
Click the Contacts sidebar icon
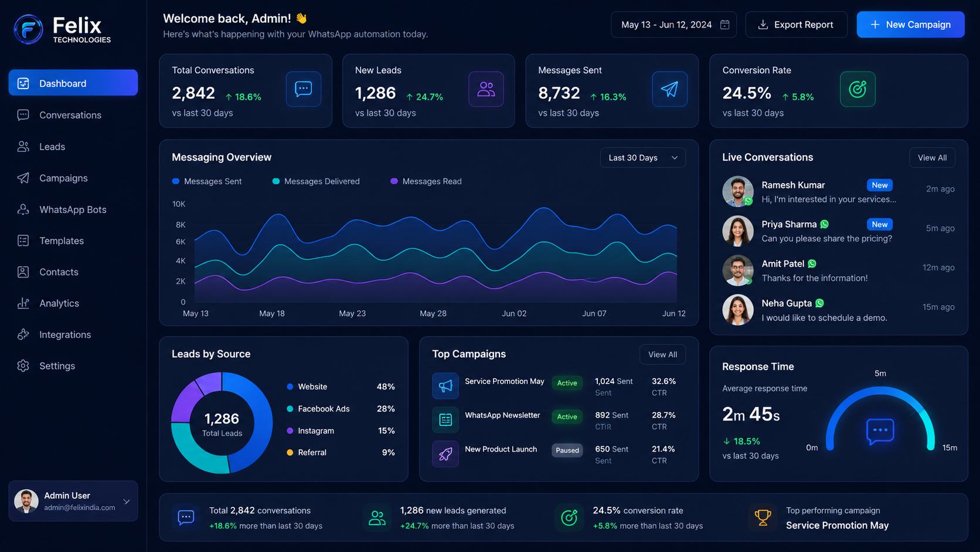(x=23, y=272)
